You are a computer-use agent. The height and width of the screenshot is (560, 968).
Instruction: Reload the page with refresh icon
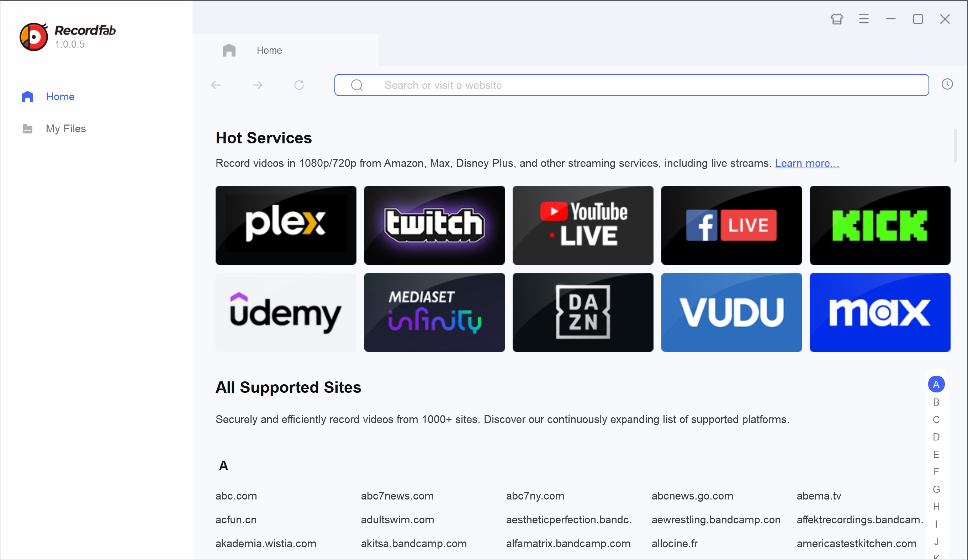(299, 85)
